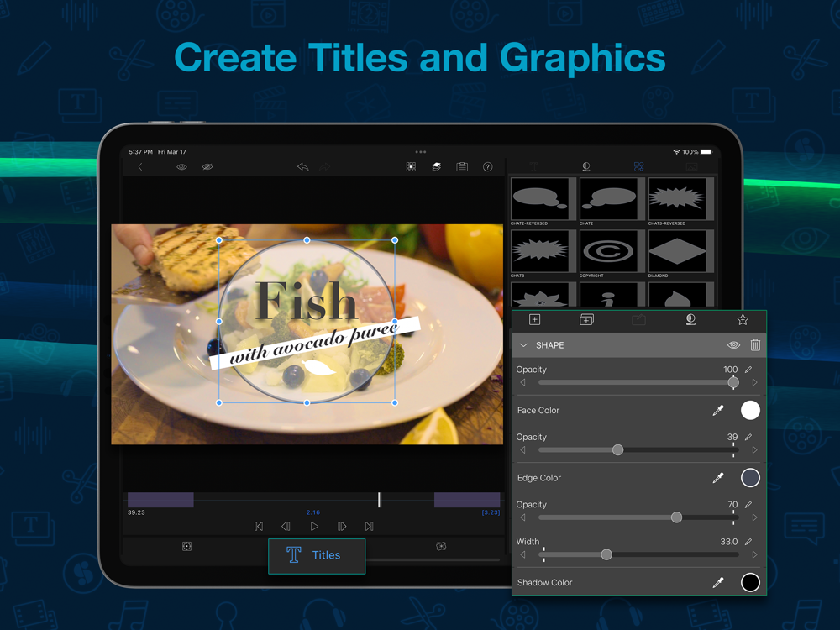Edit Width value 33.0 with pencil

pyautogui.click(x=748, y=542)
